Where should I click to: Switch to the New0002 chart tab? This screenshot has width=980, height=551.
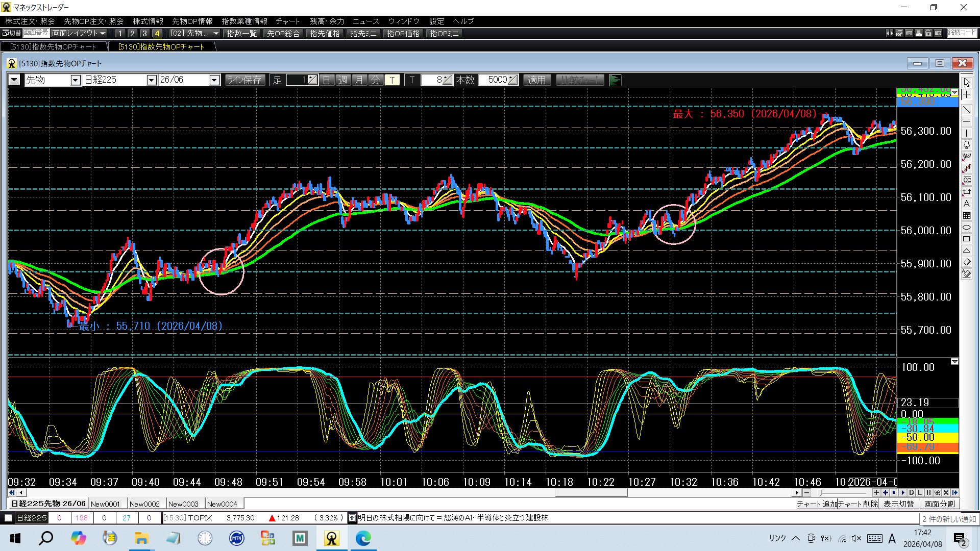pos(144,504)
